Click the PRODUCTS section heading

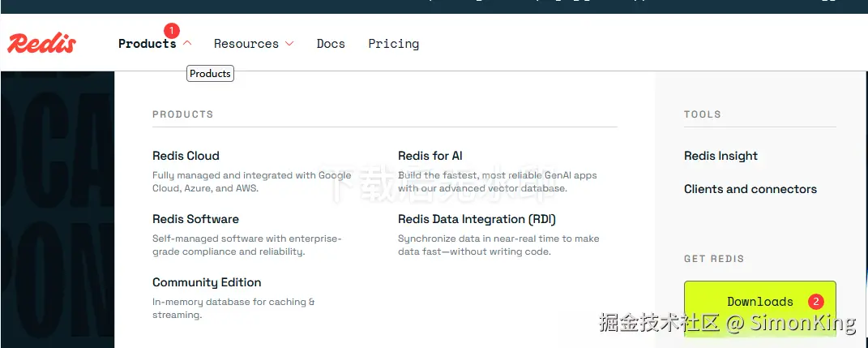pyautogui.click(x=182, y=114)
